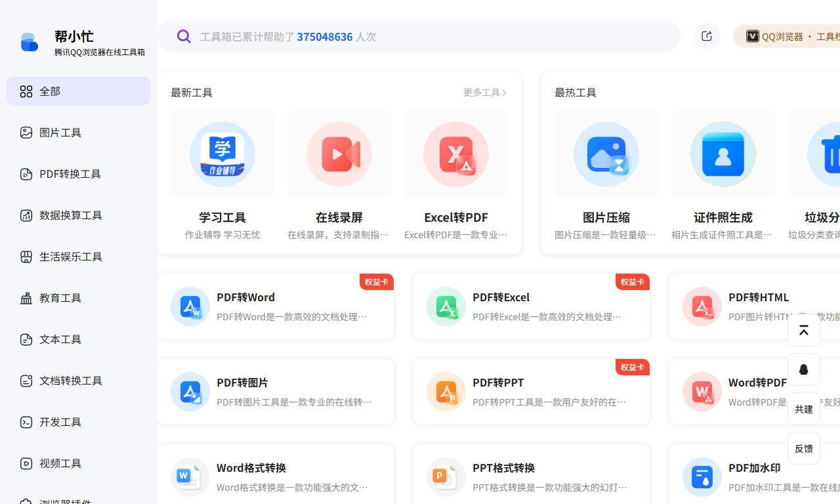Select 全部 category in sidebar
Screen dimensions: 840x504
79,91
